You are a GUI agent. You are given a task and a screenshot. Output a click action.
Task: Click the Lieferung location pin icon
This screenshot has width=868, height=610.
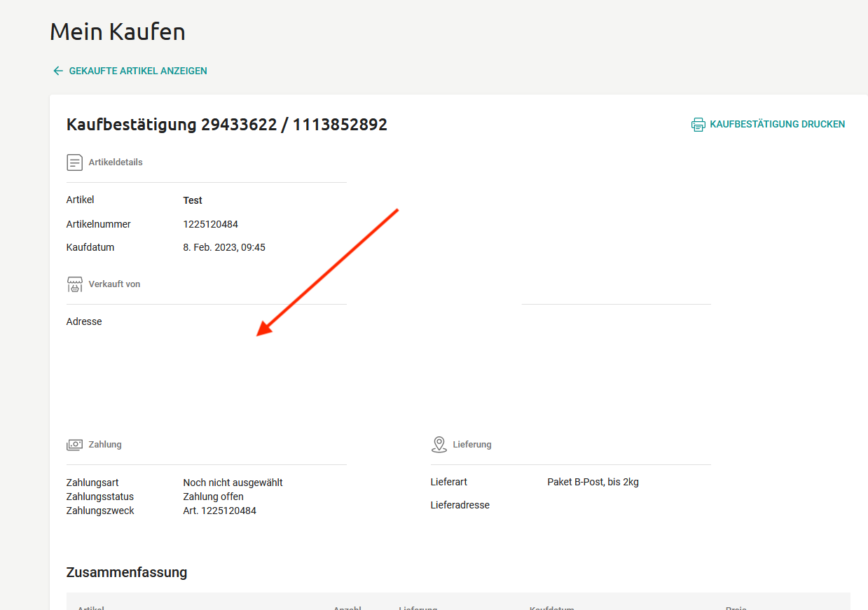click(439, 444)
